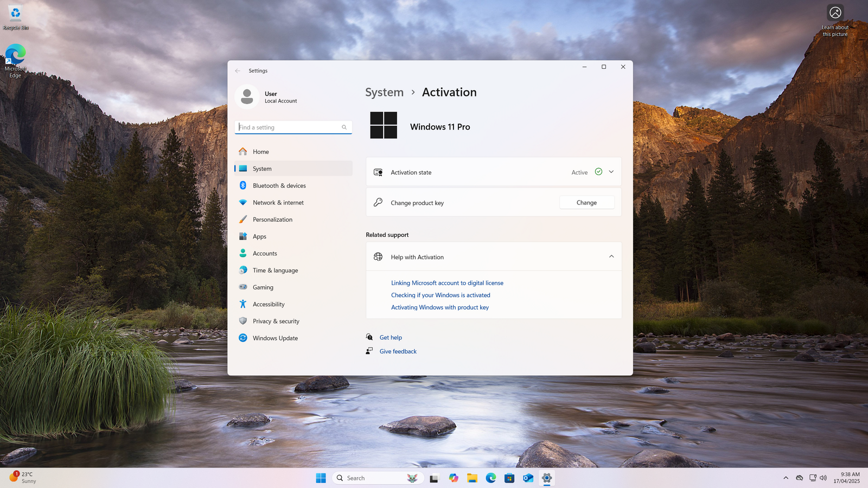868x488 pixels.
Task: Collapse the Help with Activation section
Action: 611,256
